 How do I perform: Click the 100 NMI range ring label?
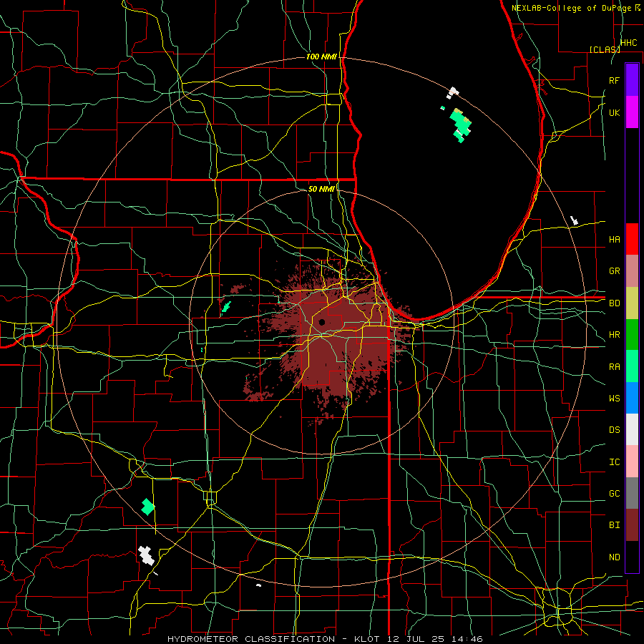pos(321,57)
